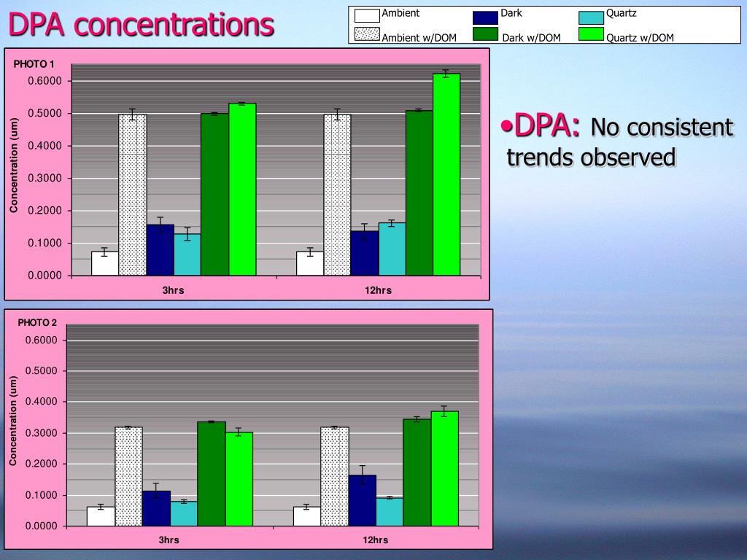Click the dotted bar at 3hrs in PHOTO 2

tap(128, 477)
